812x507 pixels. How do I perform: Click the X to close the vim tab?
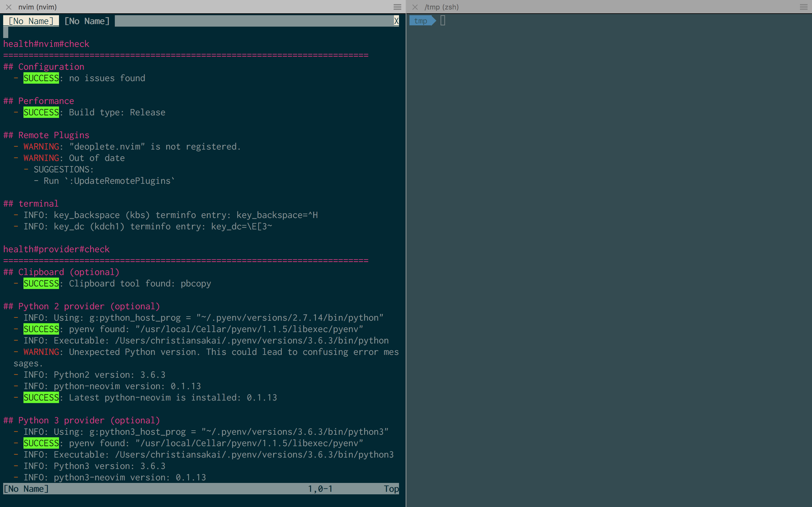click(x=396, y=21)
